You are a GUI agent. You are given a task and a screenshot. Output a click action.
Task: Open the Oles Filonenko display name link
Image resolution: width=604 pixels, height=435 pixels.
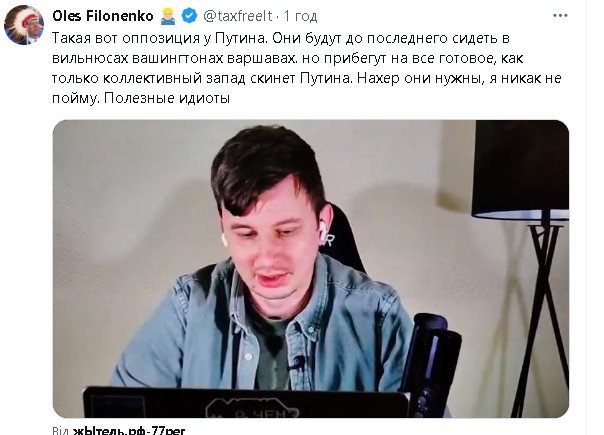click(x=103, y=16)
